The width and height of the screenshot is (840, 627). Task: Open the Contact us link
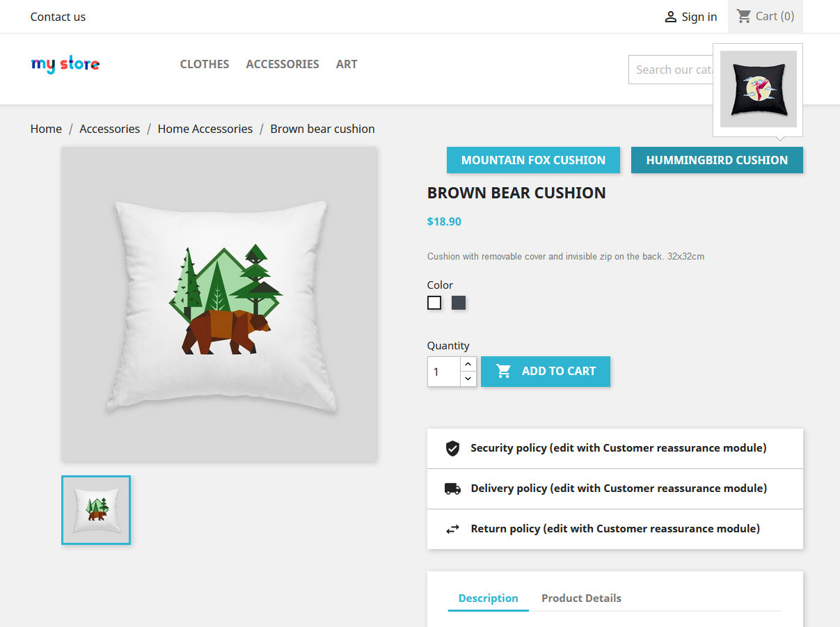[58, 17]
